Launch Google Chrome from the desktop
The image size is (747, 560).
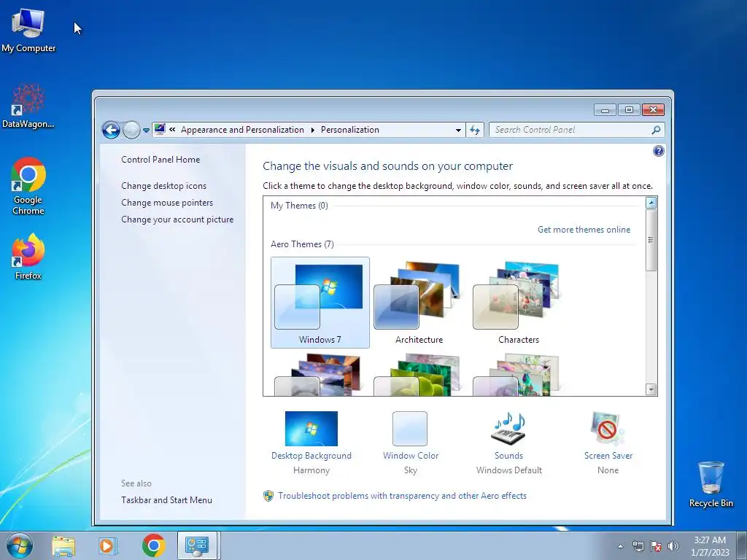[x=28, y=186]
